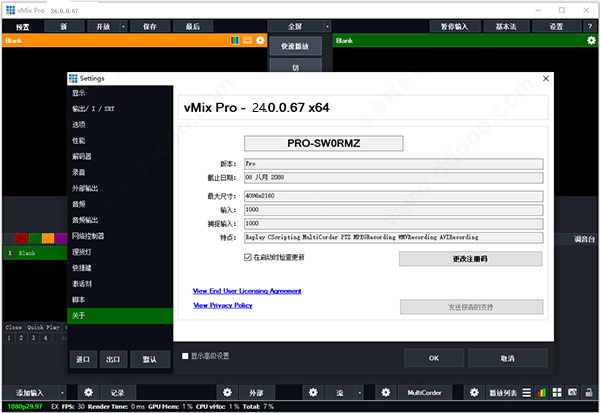Select 录音 settings category
The image size is (600, 413).
[x=120, y=173]
